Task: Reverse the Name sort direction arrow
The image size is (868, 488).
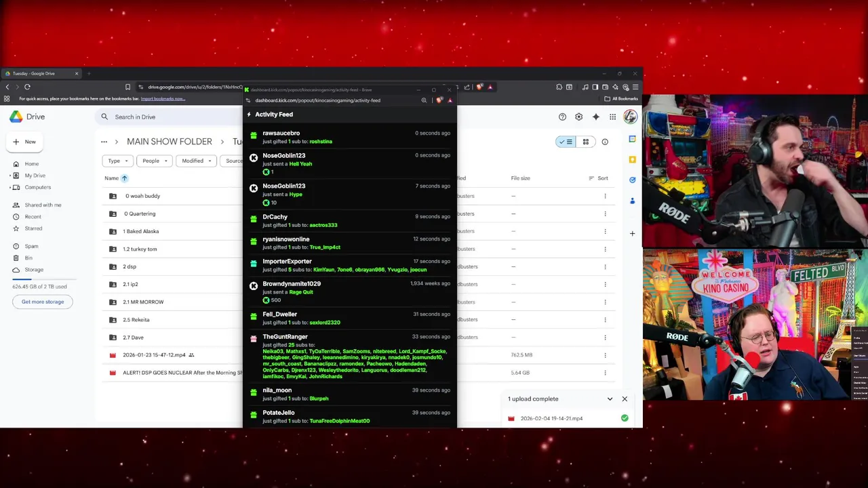Action: click(x=124, y=178)
